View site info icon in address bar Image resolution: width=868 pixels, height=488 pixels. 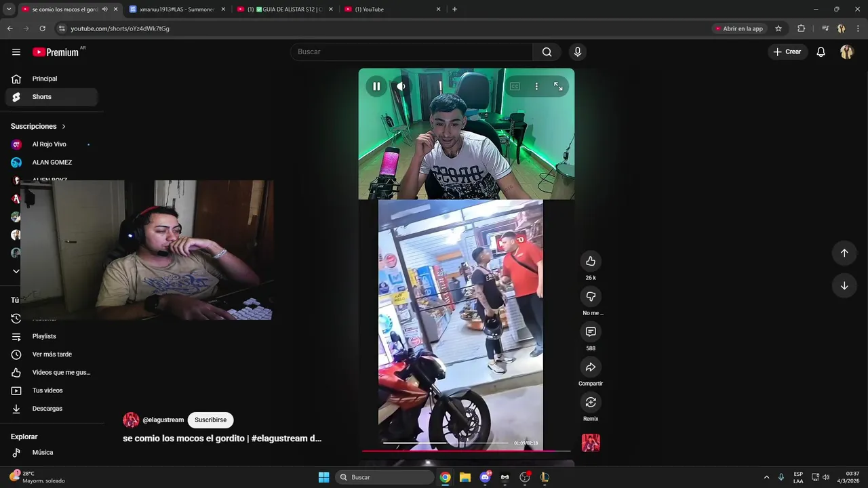[x=62, y=28]
